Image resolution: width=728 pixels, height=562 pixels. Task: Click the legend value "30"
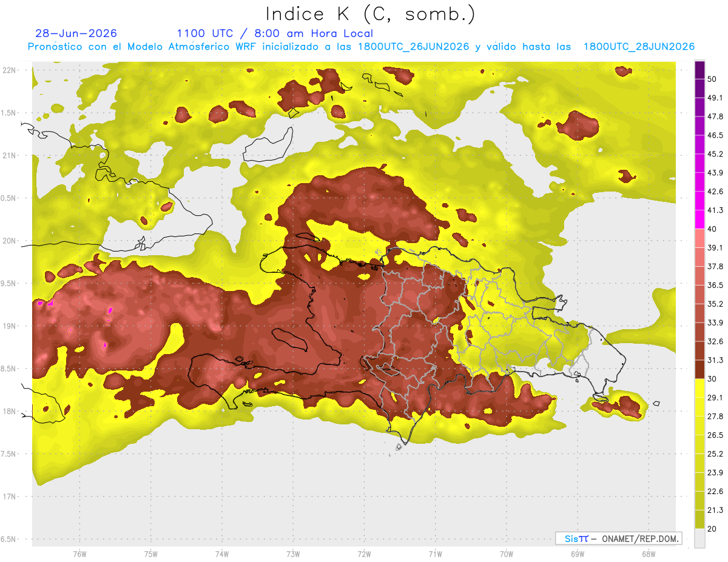tap(713, 379)
